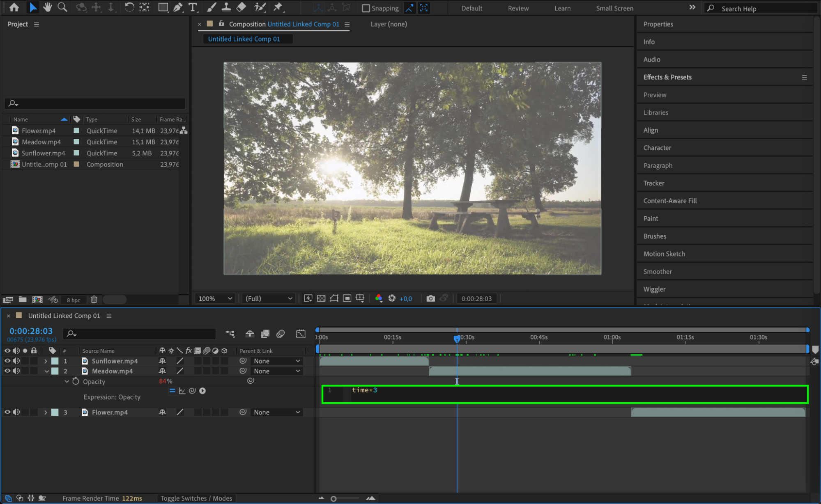Select the Pen tool
Image resolution: width=821 pixels, height=504 pixels.
178,7
